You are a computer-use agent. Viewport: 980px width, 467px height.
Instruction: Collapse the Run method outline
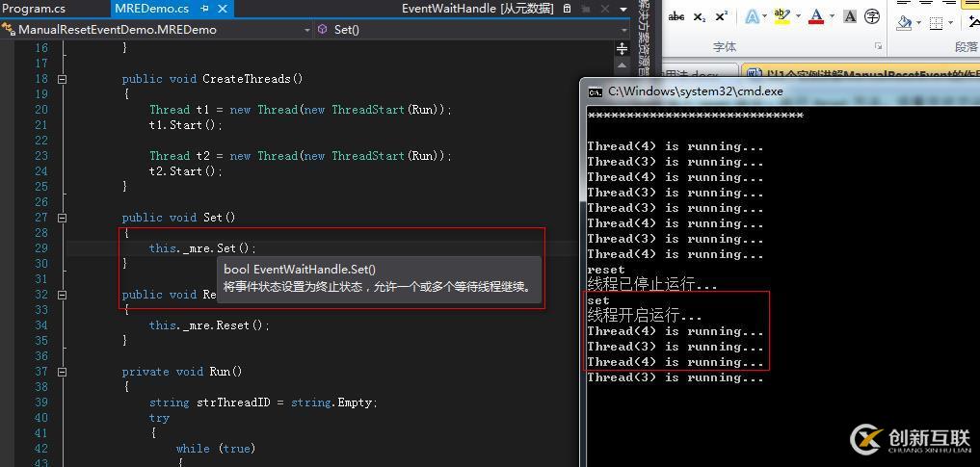pyautogui.click(x=62, y=372)
